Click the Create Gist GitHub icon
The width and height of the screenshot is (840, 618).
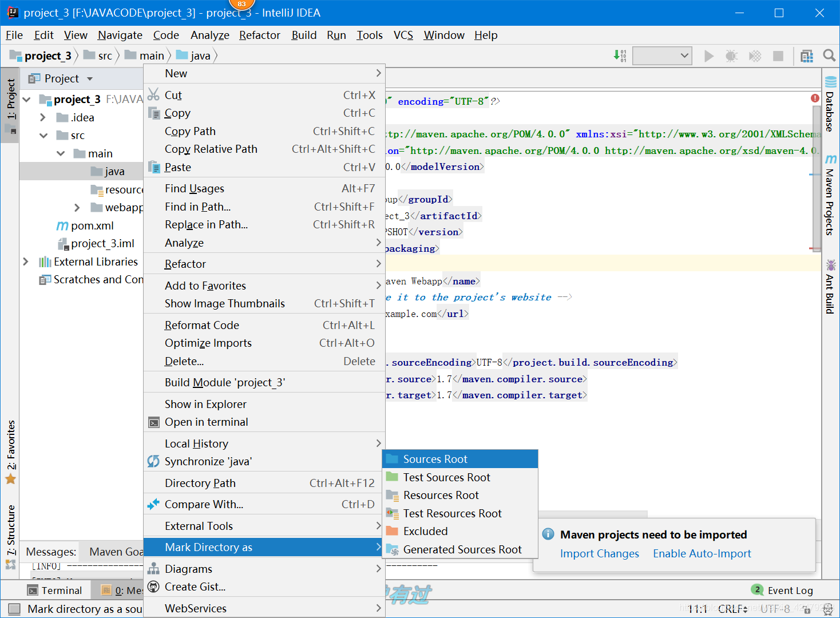pos(153,587)
